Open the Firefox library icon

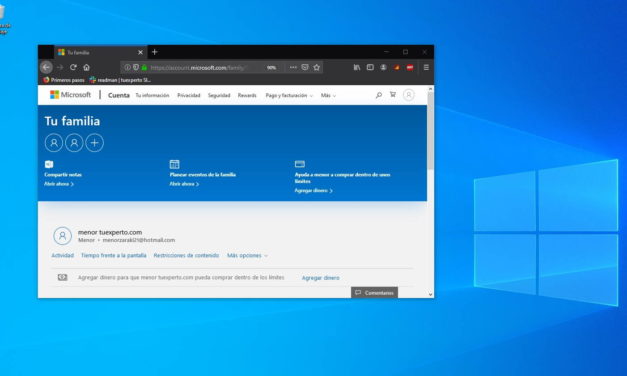(357, 67)
